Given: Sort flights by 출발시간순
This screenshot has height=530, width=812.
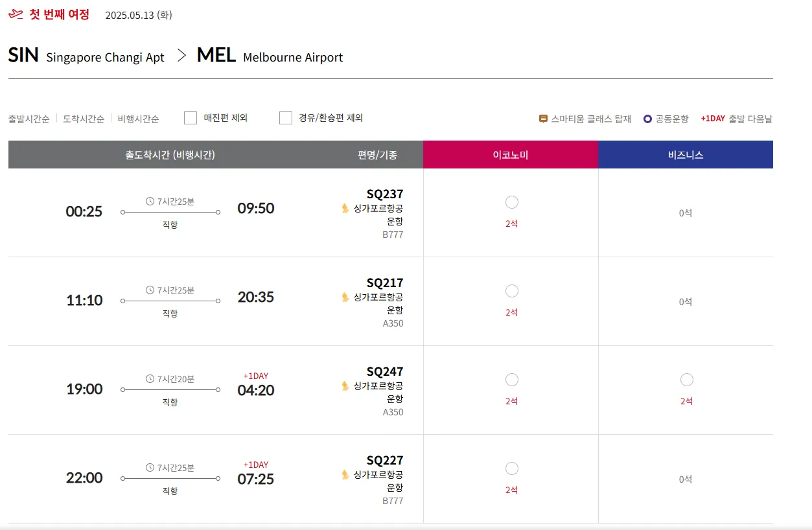Looking at the screenshot, I should coord(29,119).
